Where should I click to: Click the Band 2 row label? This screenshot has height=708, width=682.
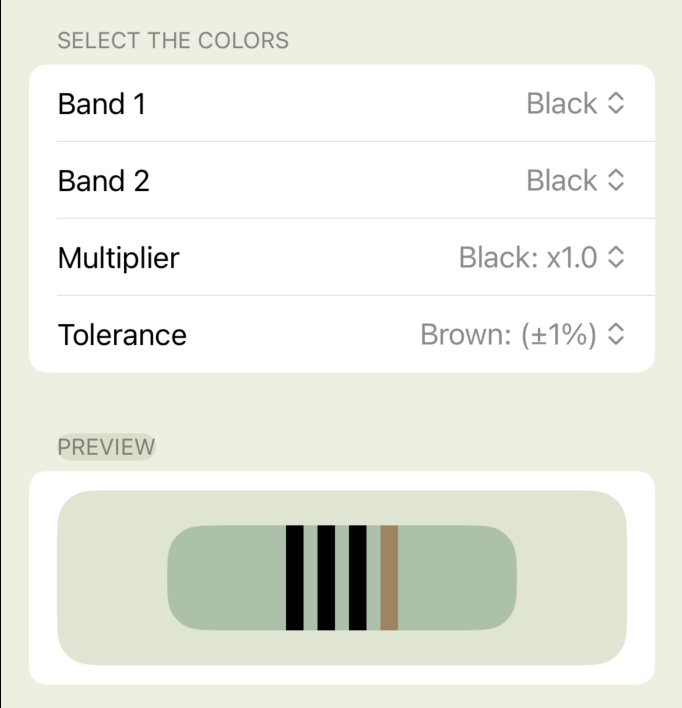coord(104,181)
